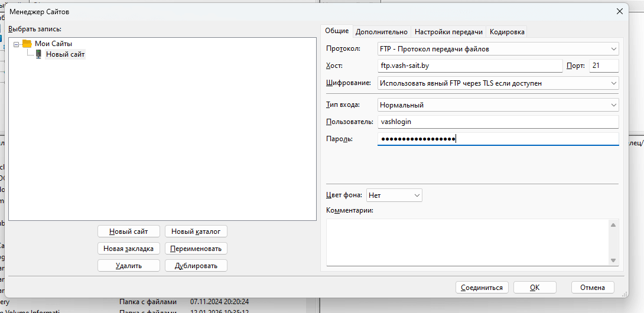The height and width of the screenshot is (313, 644).
Task: Click inside the Комментарии text area
Action: coord(467,243)
